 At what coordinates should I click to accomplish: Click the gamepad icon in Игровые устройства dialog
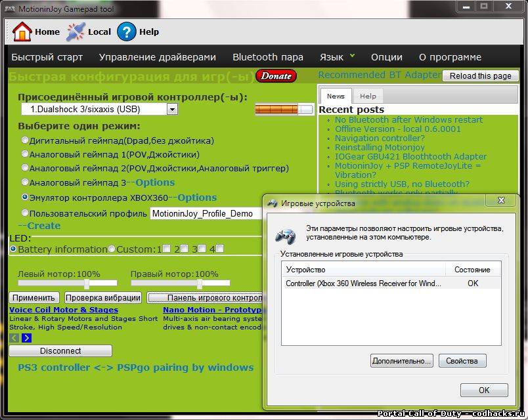click(x=286, y=236)
